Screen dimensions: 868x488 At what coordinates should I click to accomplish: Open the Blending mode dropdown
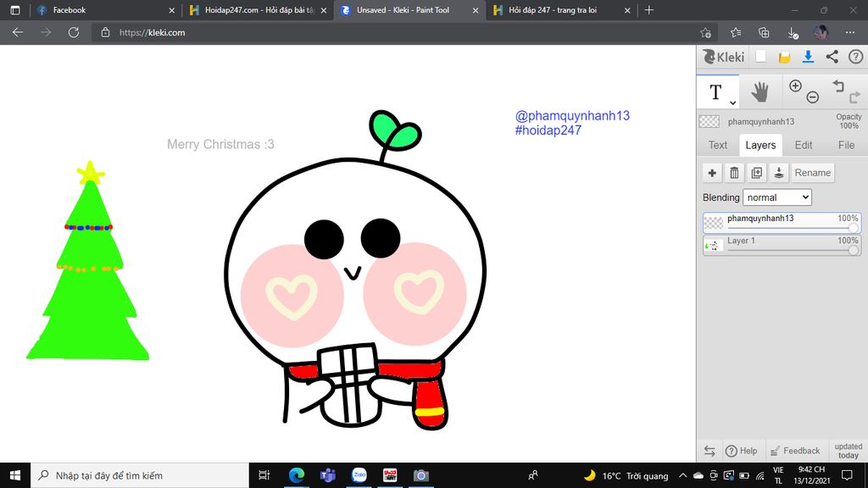click(777, 197)
